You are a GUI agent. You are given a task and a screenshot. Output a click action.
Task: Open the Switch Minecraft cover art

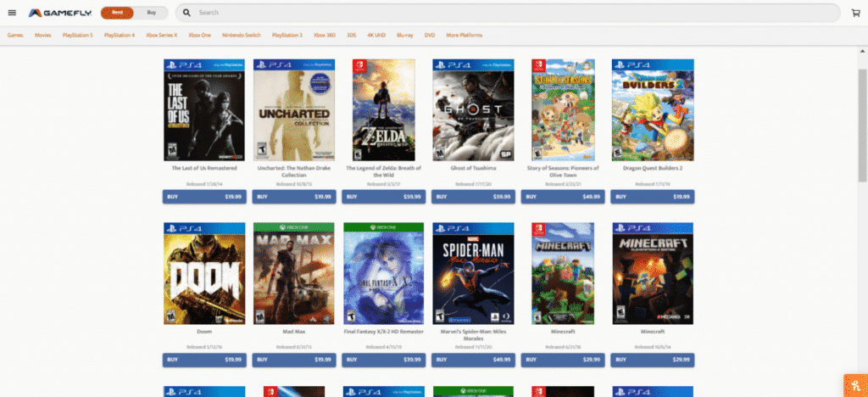click(563, 273)
